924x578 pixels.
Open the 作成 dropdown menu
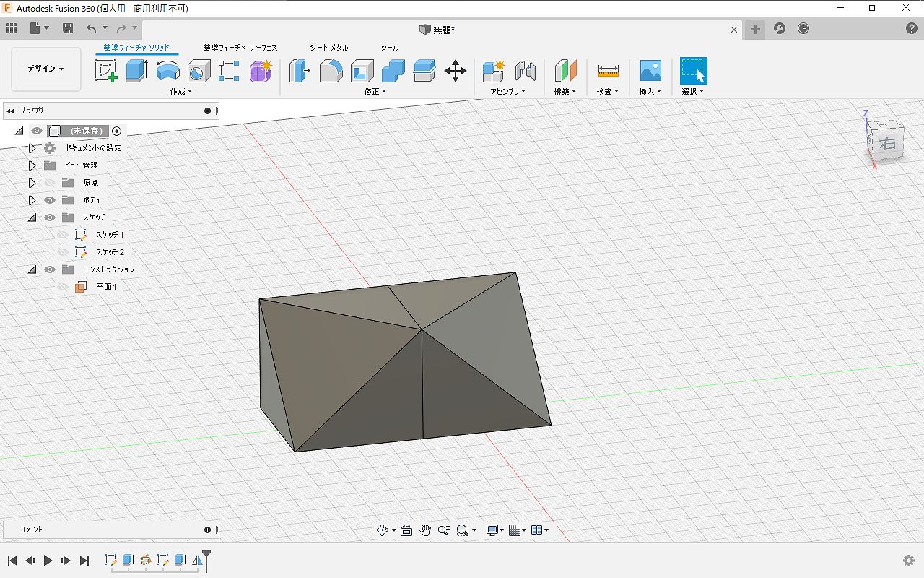point(181,92)
